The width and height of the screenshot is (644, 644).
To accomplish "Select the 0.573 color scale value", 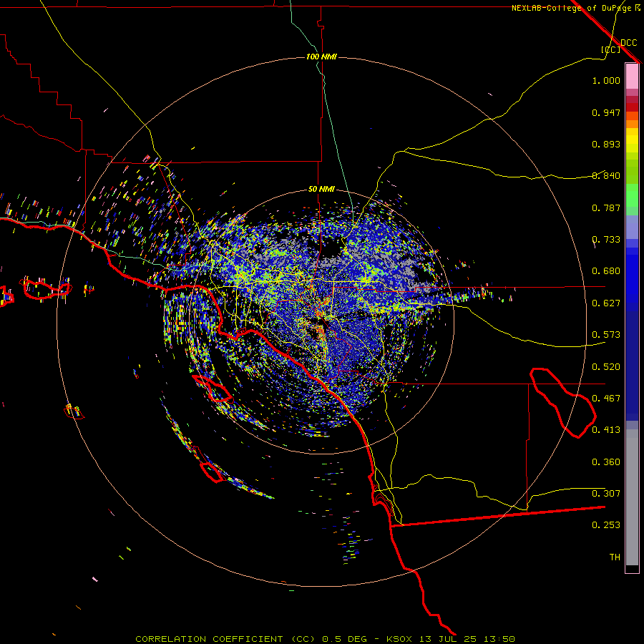I will (x=606, y=335).
